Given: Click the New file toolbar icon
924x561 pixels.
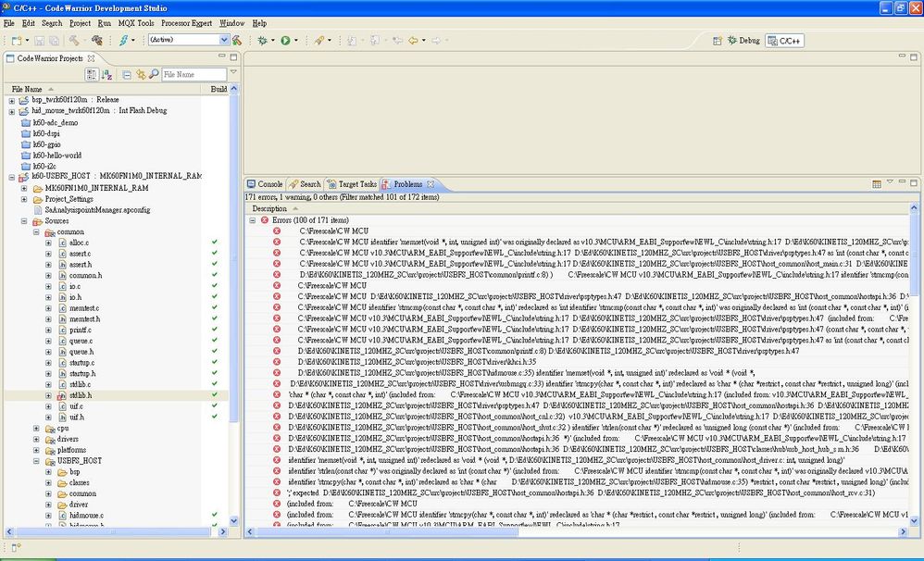Looking at the screenshot, I should [17, 41].
